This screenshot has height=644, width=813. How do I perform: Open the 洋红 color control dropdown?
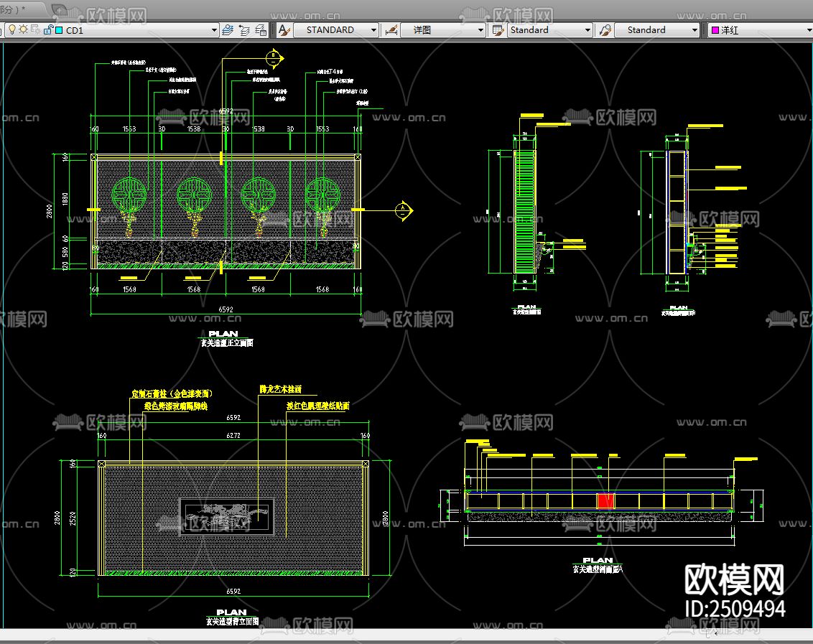click(809, 30)
